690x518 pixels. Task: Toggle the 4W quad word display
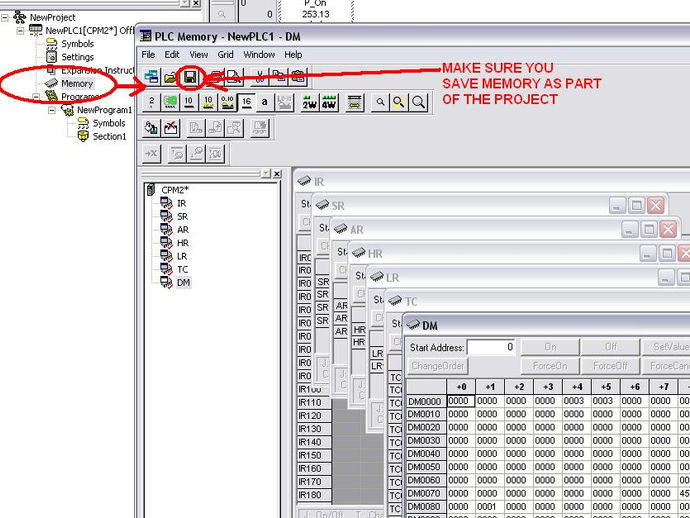click(329, 103)
